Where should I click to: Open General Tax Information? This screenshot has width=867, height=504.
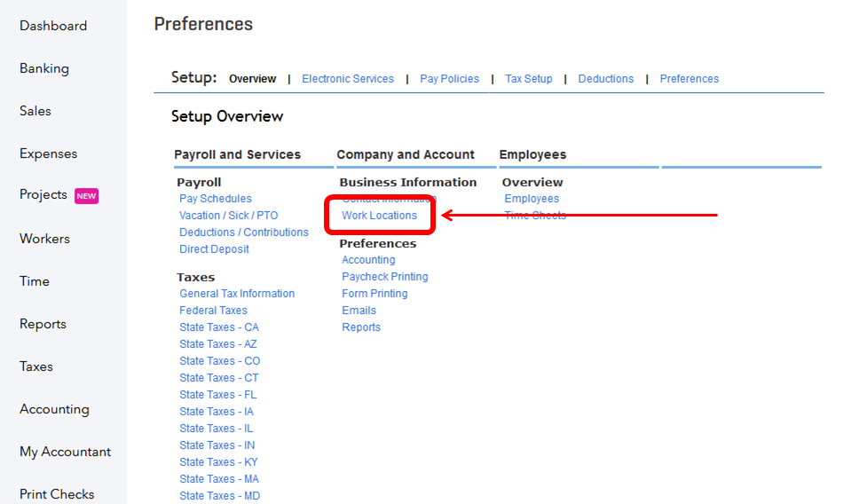[237, 294]
